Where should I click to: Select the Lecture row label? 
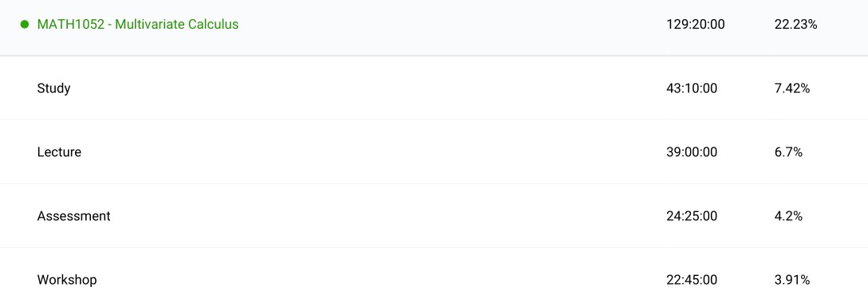(x=59, y=152)
